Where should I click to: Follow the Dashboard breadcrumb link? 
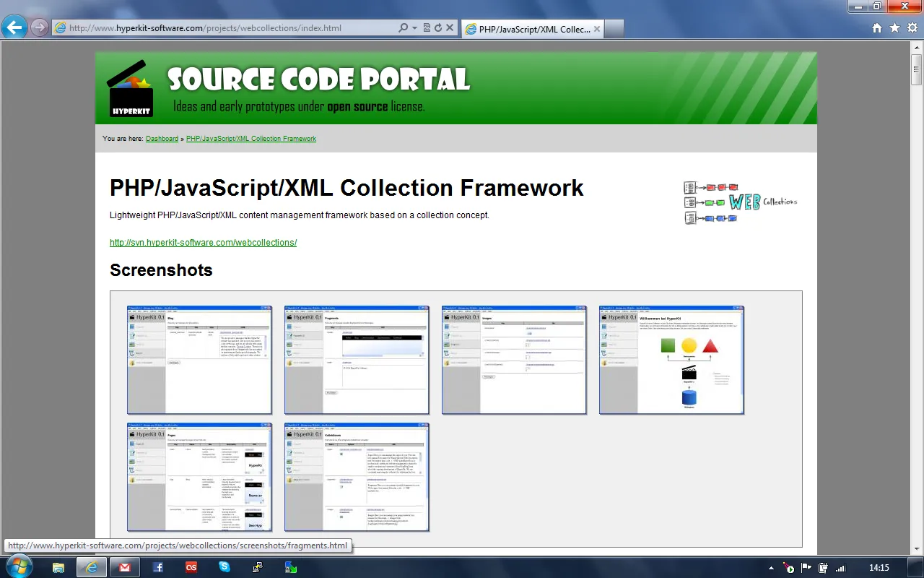pyautogui.click(x=162, y=139)
